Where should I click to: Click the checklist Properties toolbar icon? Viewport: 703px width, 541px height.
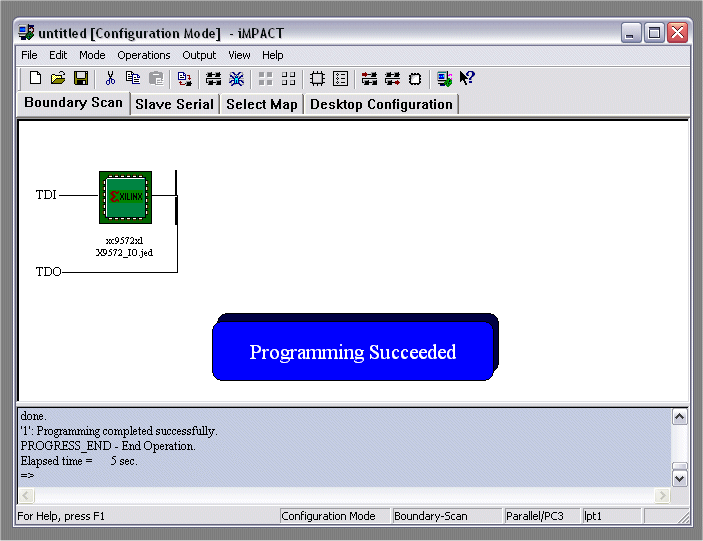(341, 78)
